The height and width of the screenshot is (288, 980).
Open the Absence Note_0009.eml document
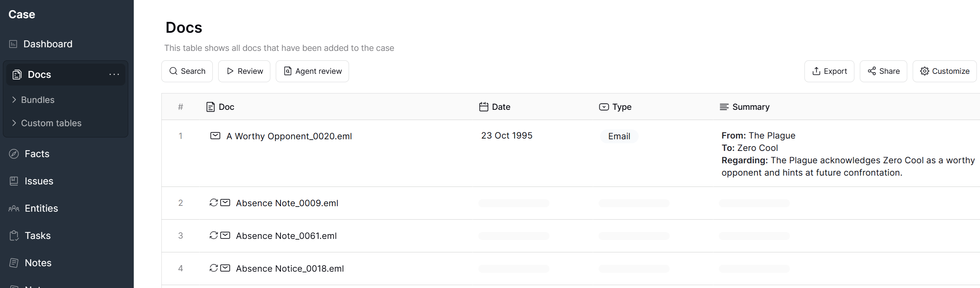click(286, 203)
